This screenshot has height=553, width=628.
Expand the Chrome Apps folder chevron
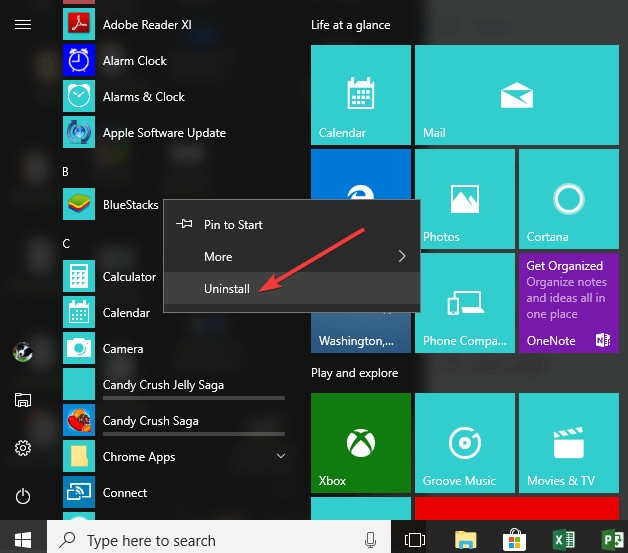pos(281,456)
